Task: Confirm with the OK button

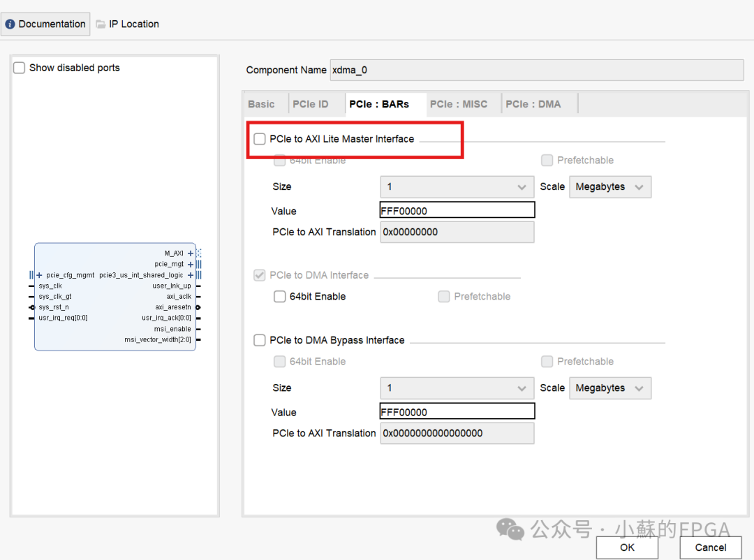Action: pos(627,547)
